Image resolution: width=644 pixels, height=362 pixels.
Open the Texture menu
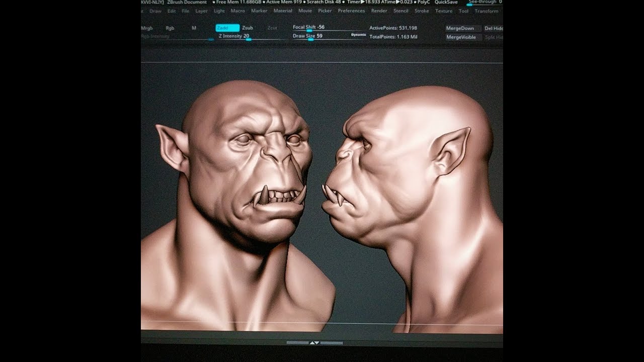click(x=444, y=11)
